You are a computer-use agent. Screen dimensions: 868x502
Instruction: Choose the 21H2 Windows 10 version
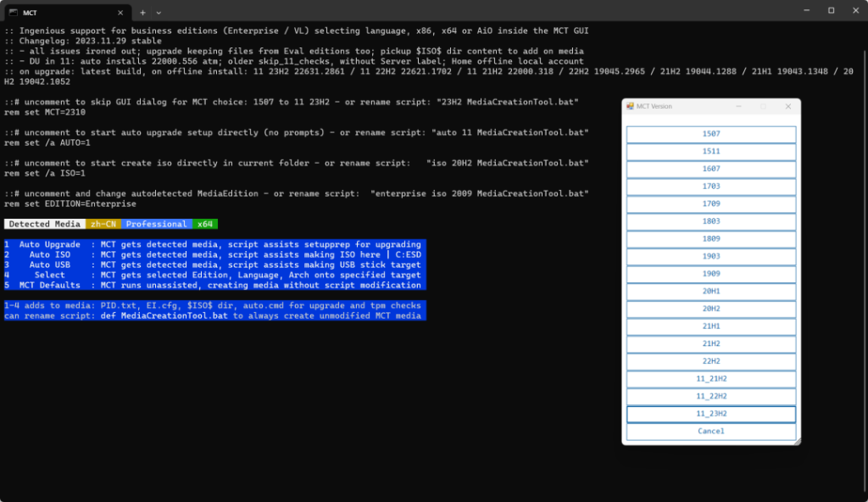tap(711, 343)
